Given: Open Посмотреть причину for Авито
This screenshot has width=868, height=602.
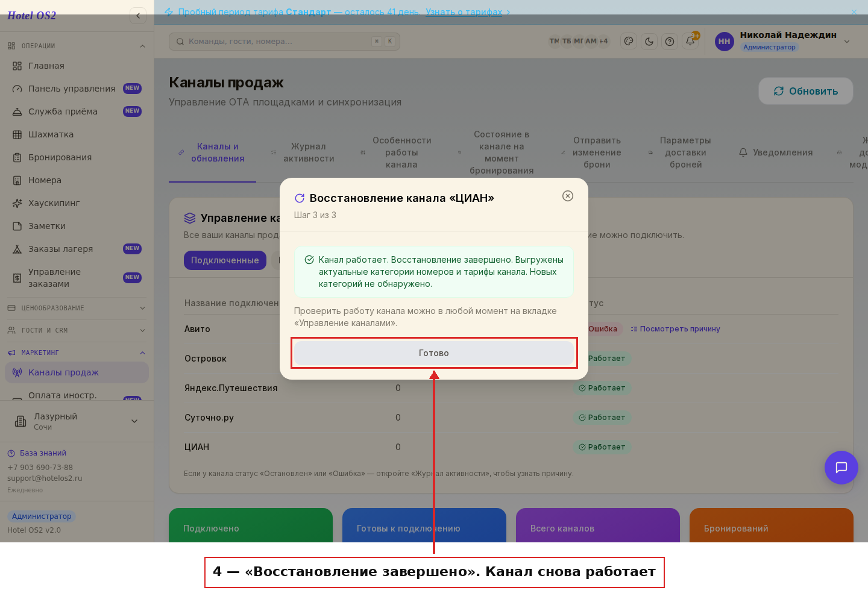Looking at the screenshot, I should 675,329.
